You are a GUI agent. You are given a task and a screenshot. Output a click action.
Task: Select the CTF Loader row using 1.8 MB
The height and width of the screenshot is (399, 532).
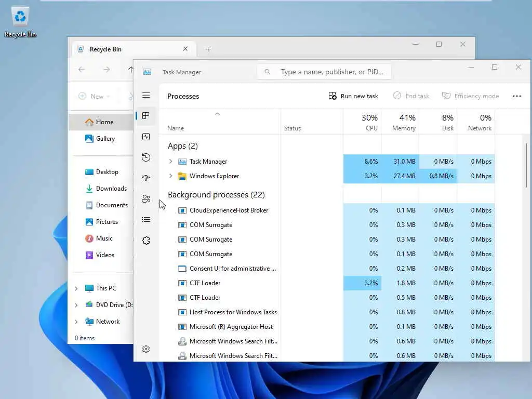click(x=327, y=283)
